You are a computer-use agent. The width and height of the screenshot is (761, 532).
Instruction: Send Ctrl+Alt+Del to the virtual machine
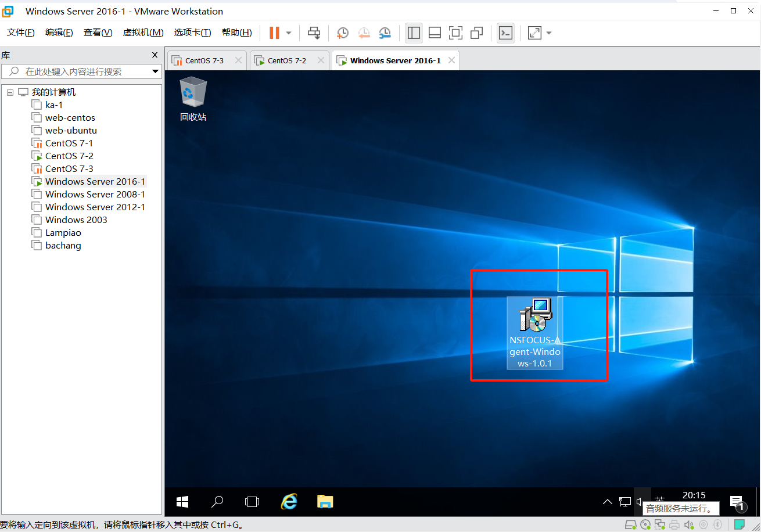[x=314, y=33]
